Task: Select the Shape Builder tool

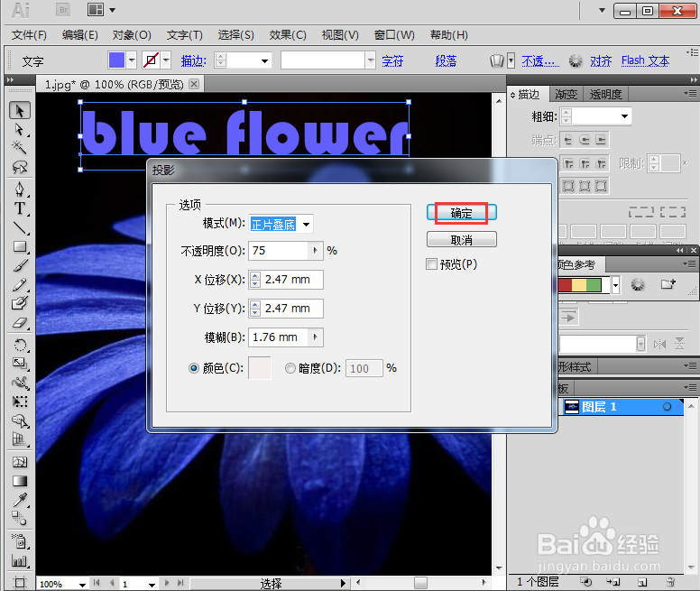Action: 20,420
